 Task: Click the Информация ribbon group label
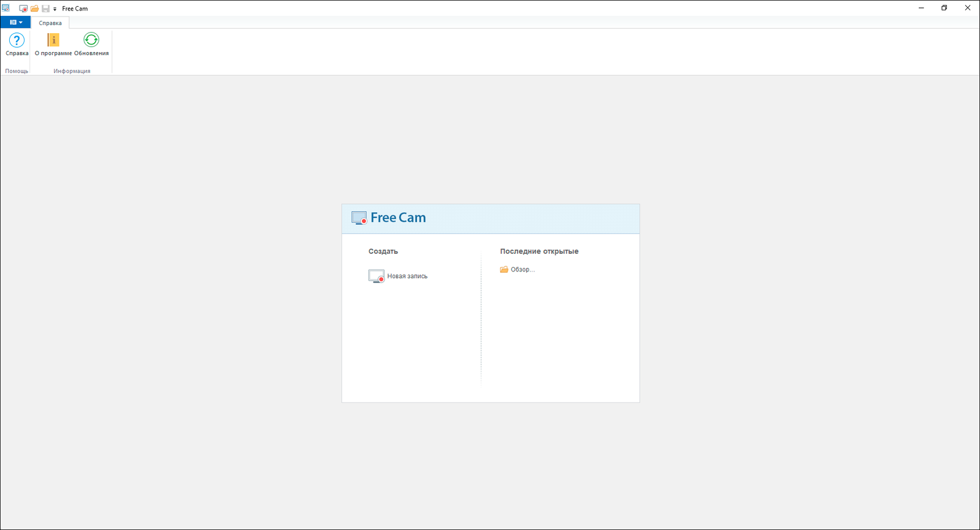pos(72,71)
